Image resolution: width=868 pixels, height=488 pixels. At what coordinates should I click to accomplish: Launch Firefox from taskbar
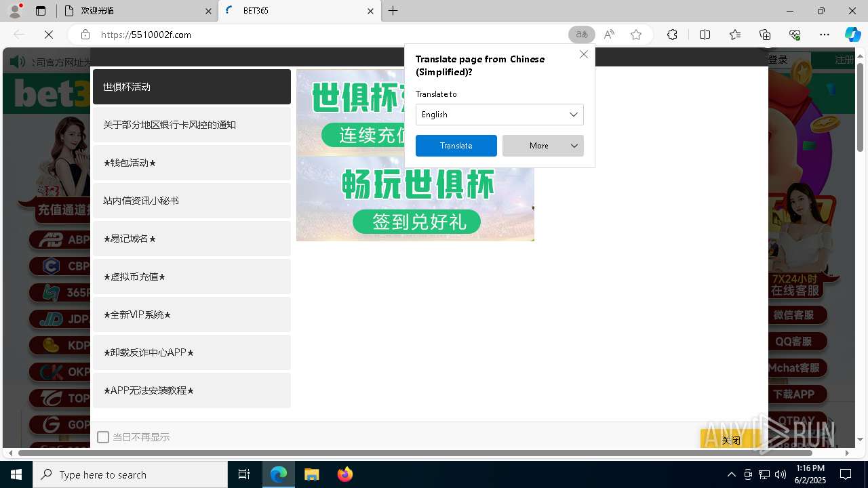345,474
